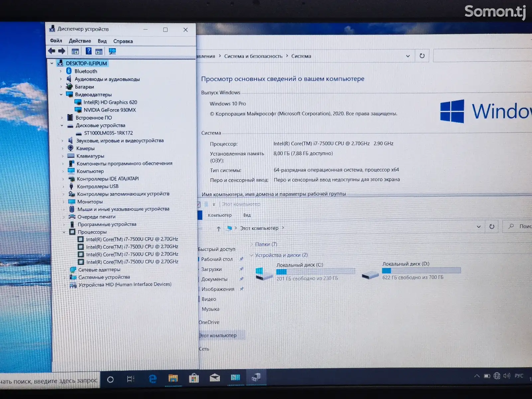Launch Microsoft Edge from taskbar
532x399 pixels.
click(153, 379)
